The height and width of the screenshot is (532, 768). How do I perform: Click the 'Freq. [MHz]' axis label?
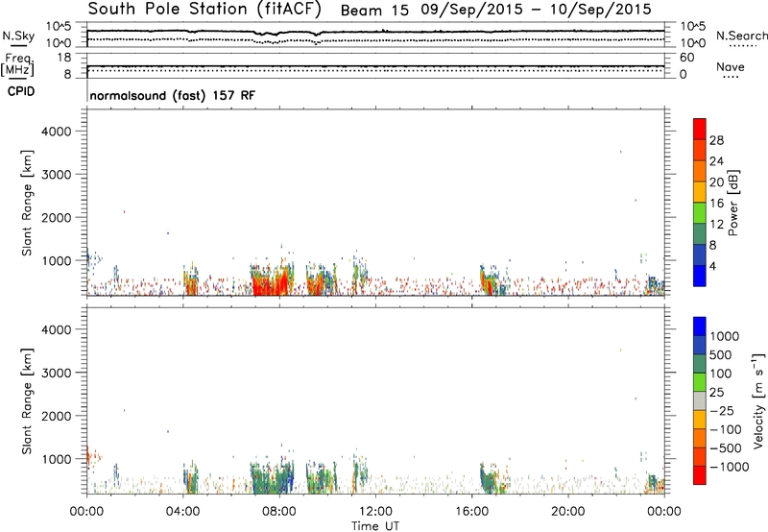point(18,64)
